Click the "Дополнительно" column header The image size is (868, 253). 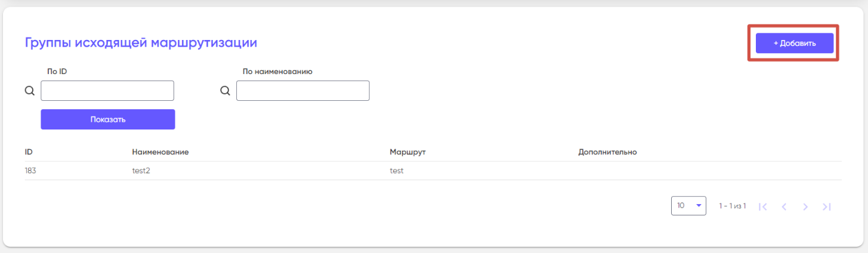coord(607,152)
